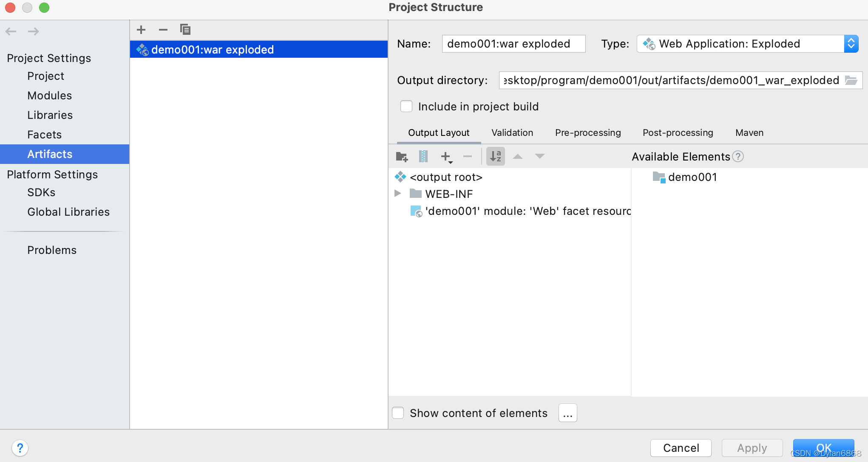The image size is (868, 462).
Task: Enable Include in project build
Action: pyautogui.click(x=406, y=107)
